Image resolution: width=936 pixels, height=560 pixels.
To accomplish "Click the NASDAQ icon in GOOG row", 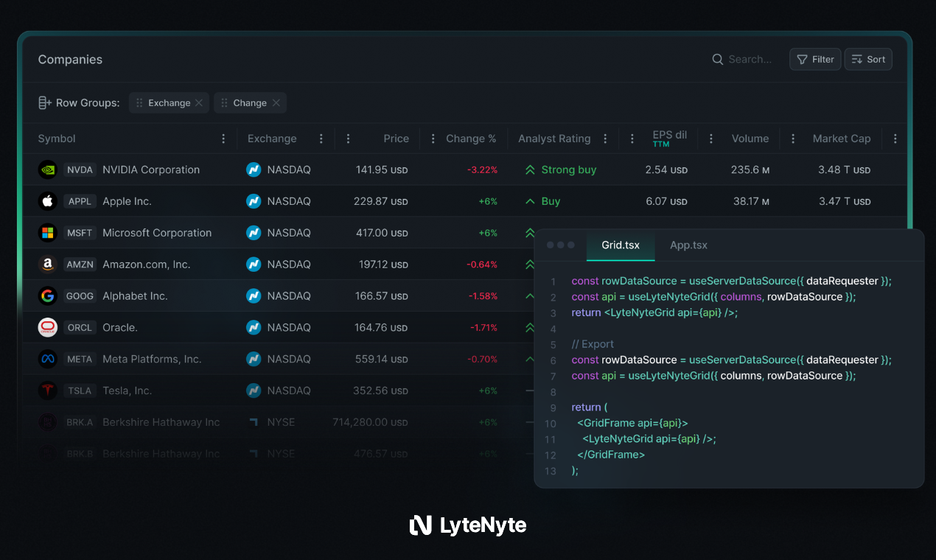I will click(x=254, y=296).
